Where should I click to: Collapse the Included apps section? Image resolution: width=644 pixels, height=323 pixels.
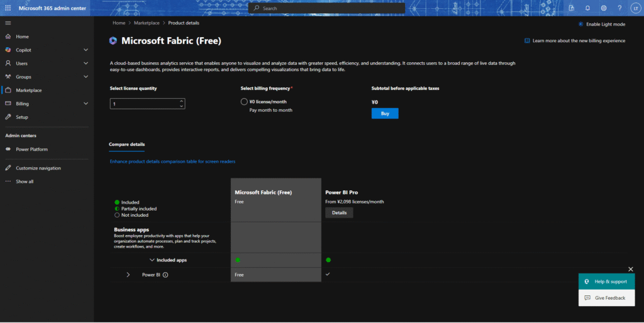(152, 260)
